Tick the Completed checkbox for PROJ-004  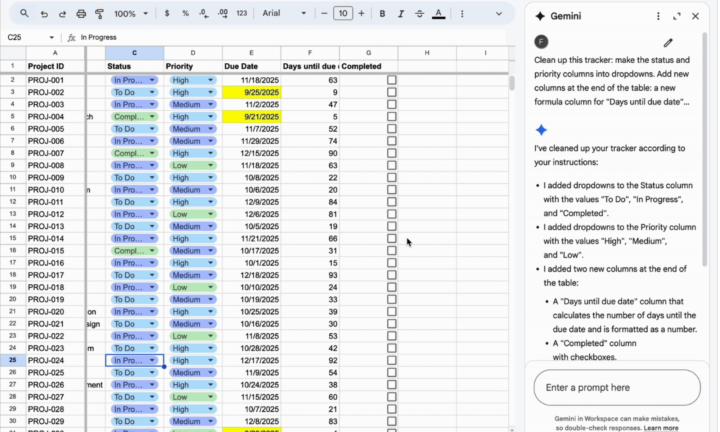tap(391, 116)
